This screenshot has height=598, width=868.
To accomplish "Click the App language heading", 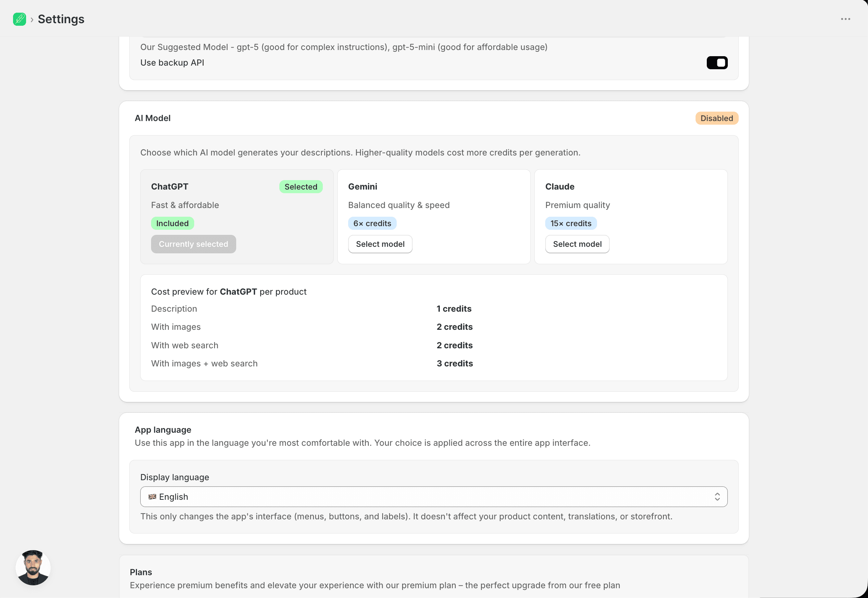I will 163,430.
